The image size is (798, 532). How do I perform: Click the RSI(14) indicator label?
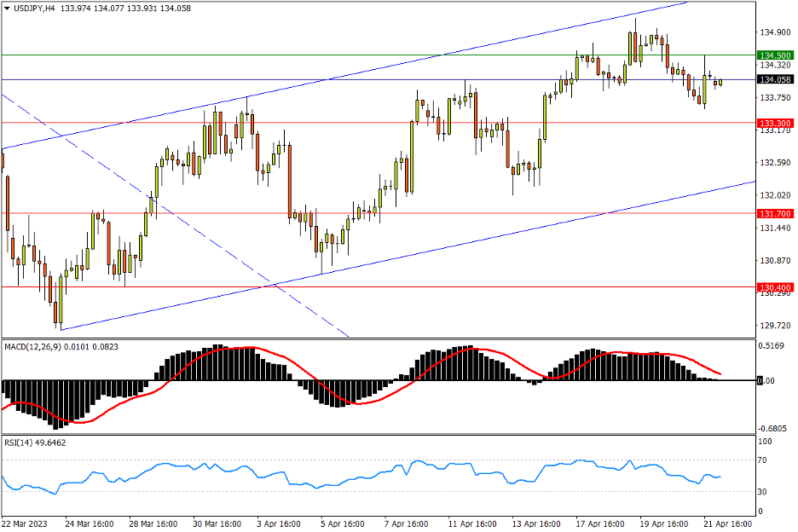[x=19, y=442]
